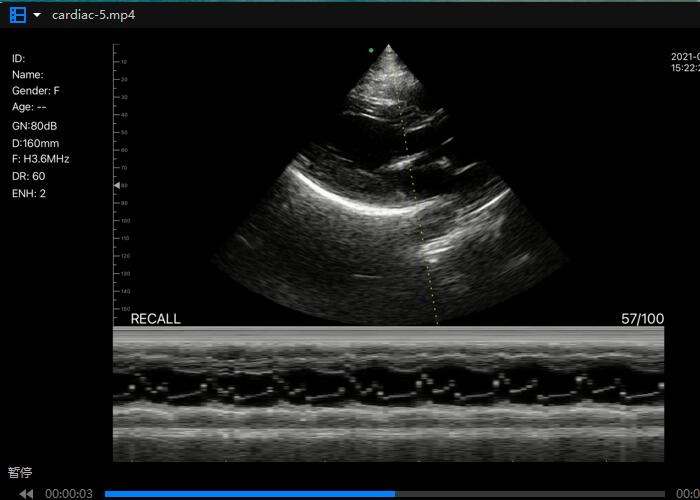Click the ENH: 2 enhancement readout
Viewport: 700px width, 500px height.
coord(29,193)
